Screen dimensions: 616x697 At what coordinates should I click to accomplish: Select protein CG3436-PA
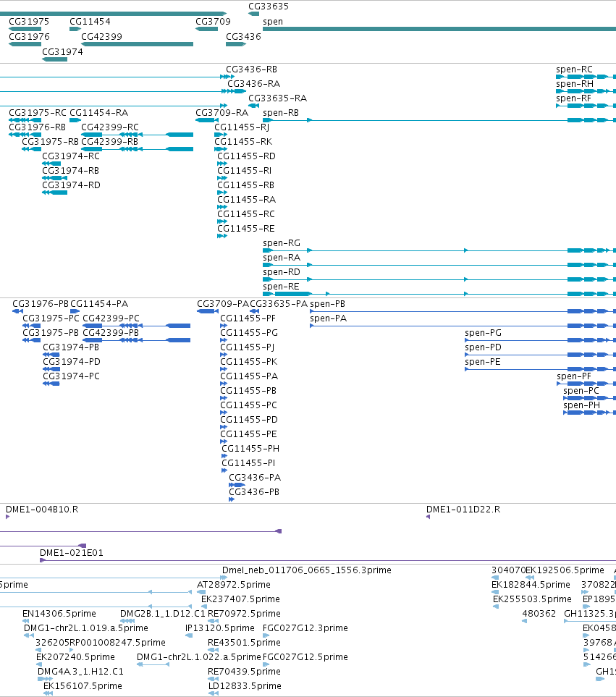click(x=255, y=478)
